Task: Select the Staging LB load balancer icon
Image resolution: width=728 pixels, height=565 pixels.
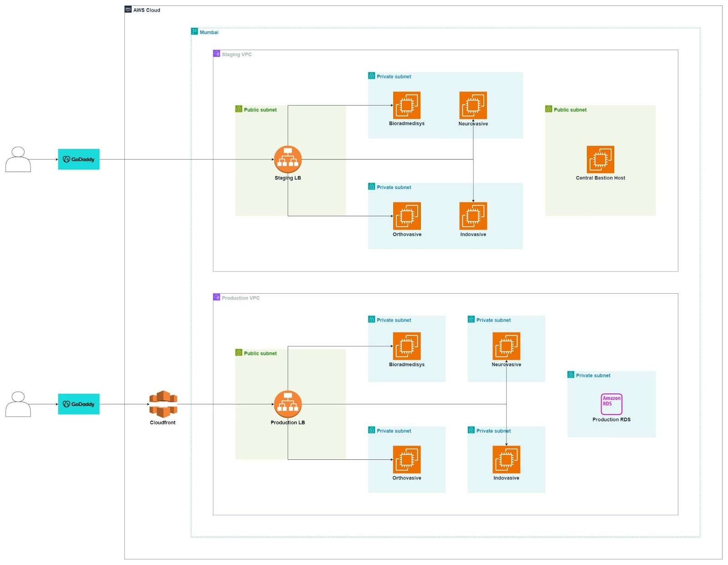Action: pos(288,159)
